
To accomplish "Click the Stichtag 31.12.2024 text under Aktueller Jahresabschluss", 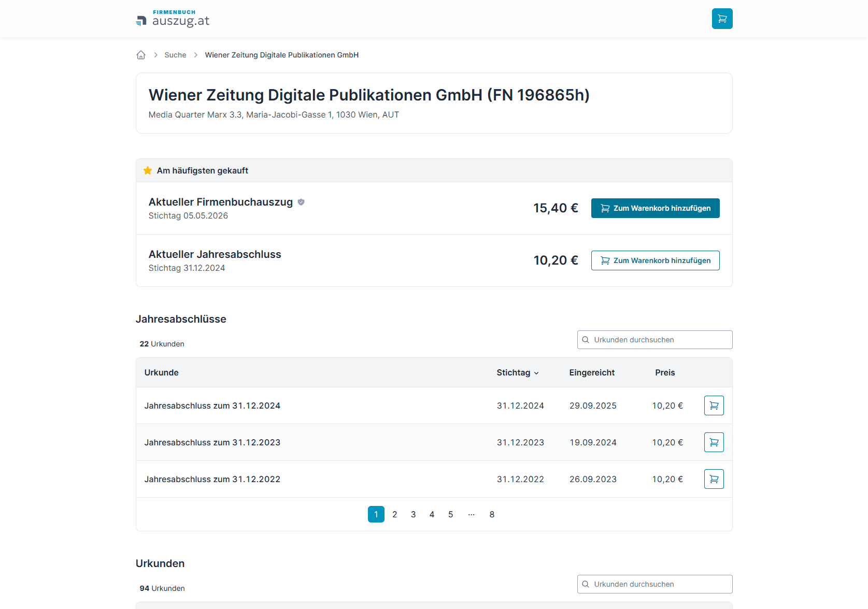I will (x=187, y=268).
